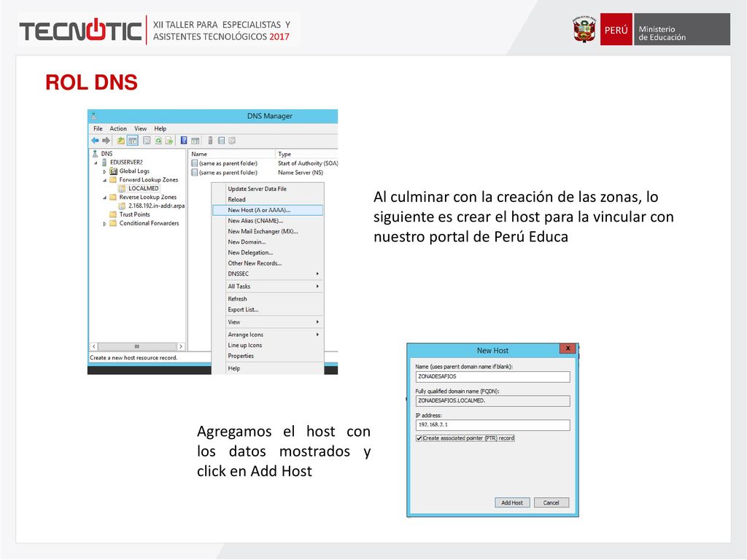
Task: Click the Reverse Lookup Zones folder icon
Action: pyautogui.click(x=113, y=197)
